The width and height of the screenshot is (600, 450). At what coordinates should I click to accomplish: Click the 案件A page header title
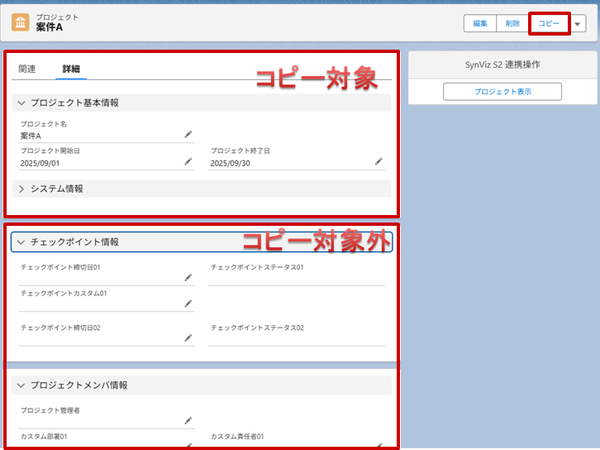[49, 27]
